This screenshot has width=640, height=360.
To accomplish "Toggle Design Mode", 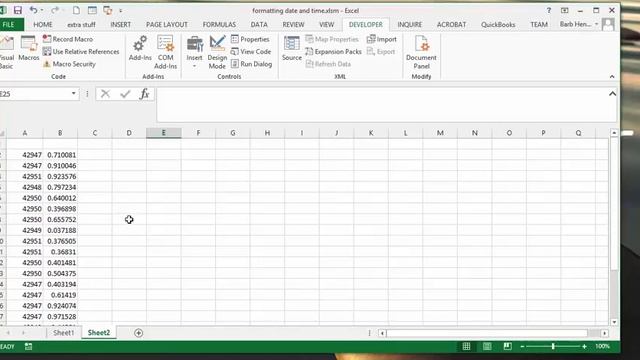I will (217, 52).
